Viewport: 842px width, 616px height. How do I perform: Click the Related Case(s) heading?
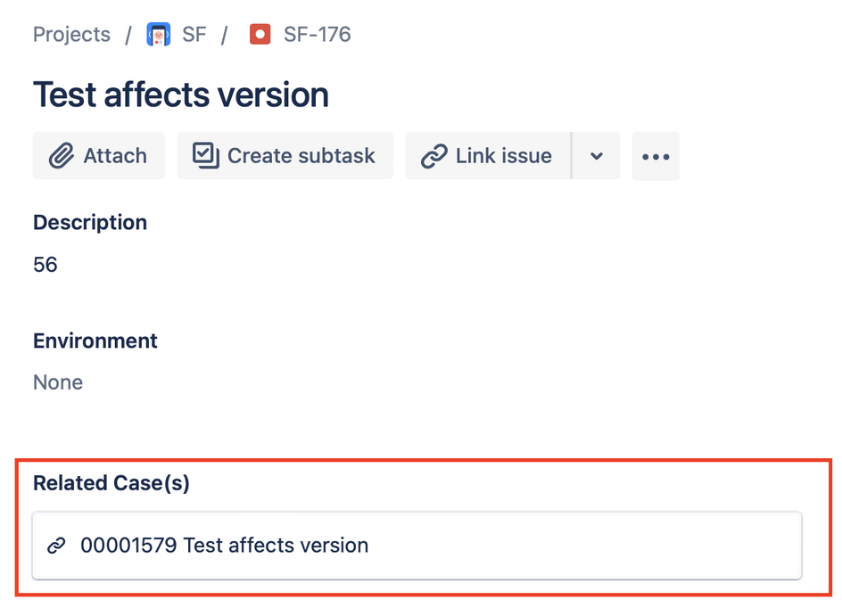[x=111, y=483]
